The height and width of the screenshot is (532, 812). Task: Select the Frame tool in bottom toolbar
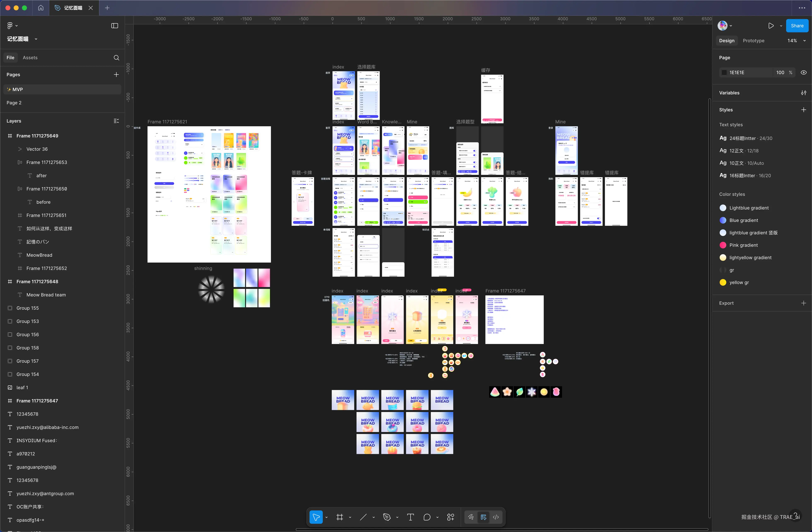click(340, 517)
